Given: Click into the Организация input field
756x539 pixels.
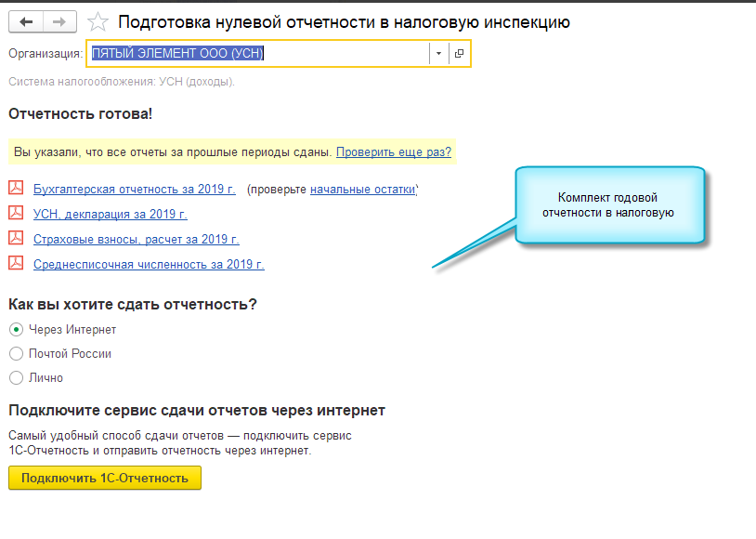Looking at the screenshot, I should [x=258, y=53].
